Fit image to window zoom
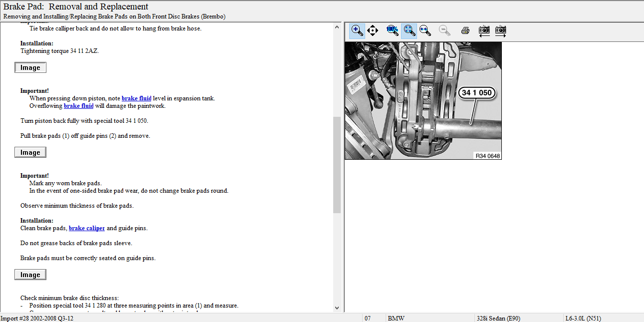The width and height of the screenshot is (644, 322). [x=409, y=30]
